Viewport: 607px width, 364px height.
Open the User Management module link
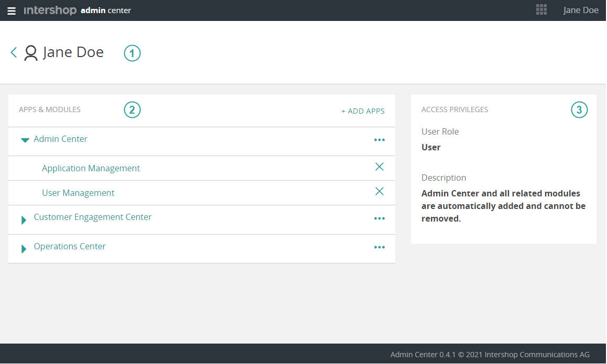78,193
